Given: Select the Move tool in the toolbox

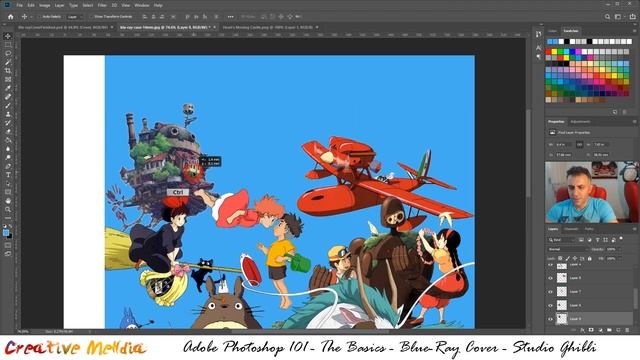Looking at the screenshot, I should point(8,36).
